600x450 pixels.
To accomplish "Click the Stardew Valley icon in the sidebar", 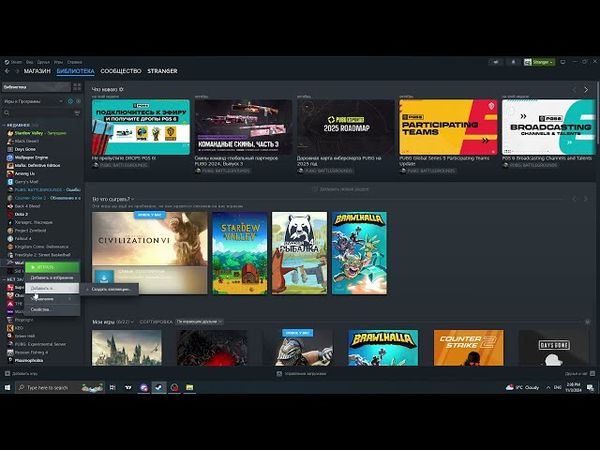I will [x=10, y=133].
